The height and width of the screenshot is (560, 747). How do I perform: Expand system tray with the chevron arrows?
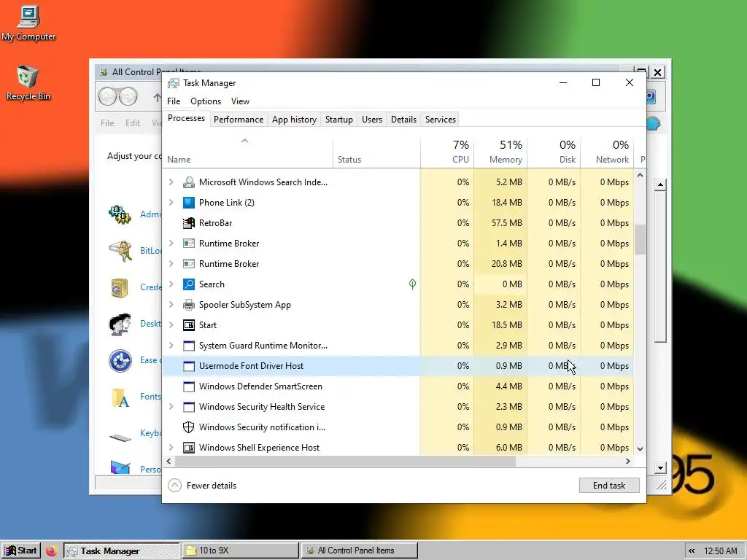(692, 551)
